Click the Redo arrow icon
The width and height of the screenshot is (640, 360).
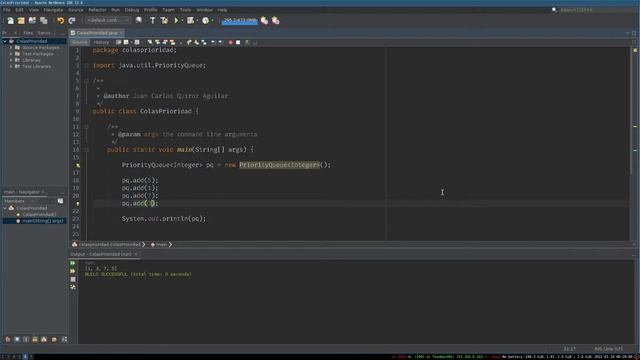point(72,20)
